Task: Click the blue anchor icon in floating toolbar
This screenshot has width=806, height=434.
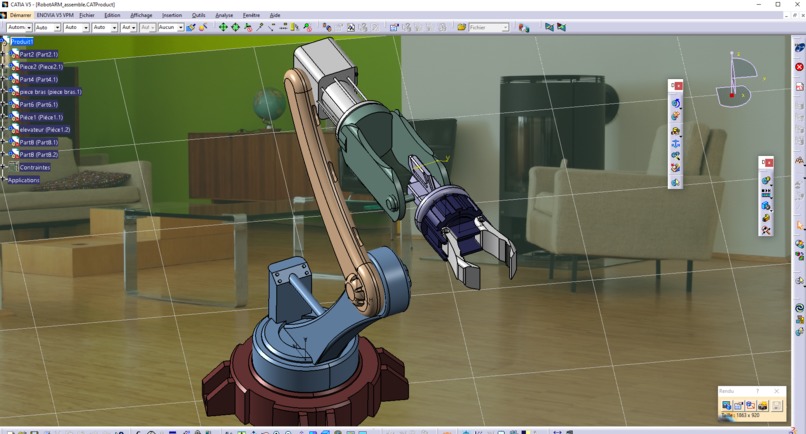Action: 675,143
